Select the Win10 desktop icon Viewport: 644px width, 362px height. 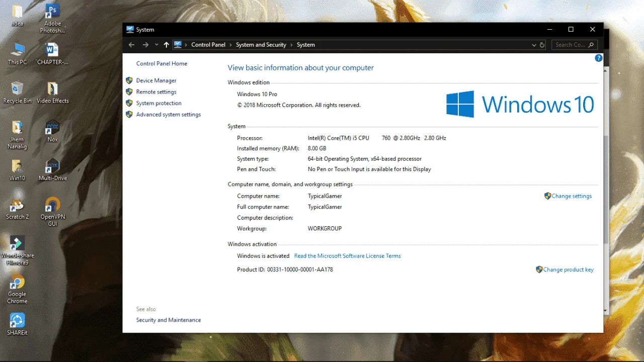coord(17,170)
